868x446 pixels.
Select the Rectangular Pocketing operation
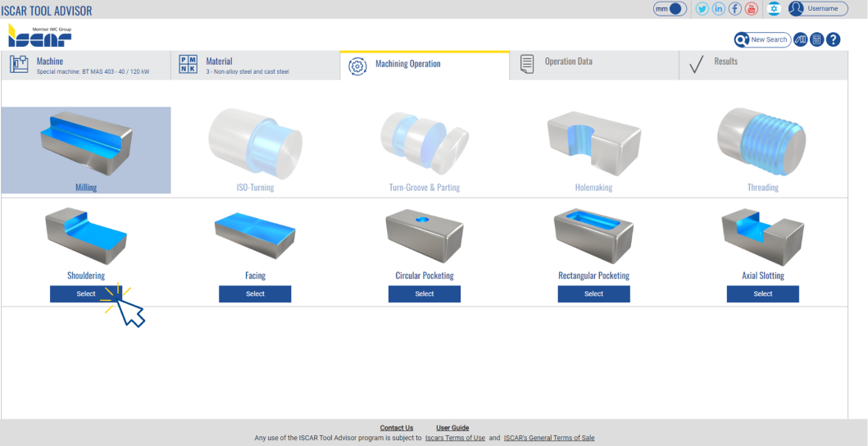click(x=594, y=294)
